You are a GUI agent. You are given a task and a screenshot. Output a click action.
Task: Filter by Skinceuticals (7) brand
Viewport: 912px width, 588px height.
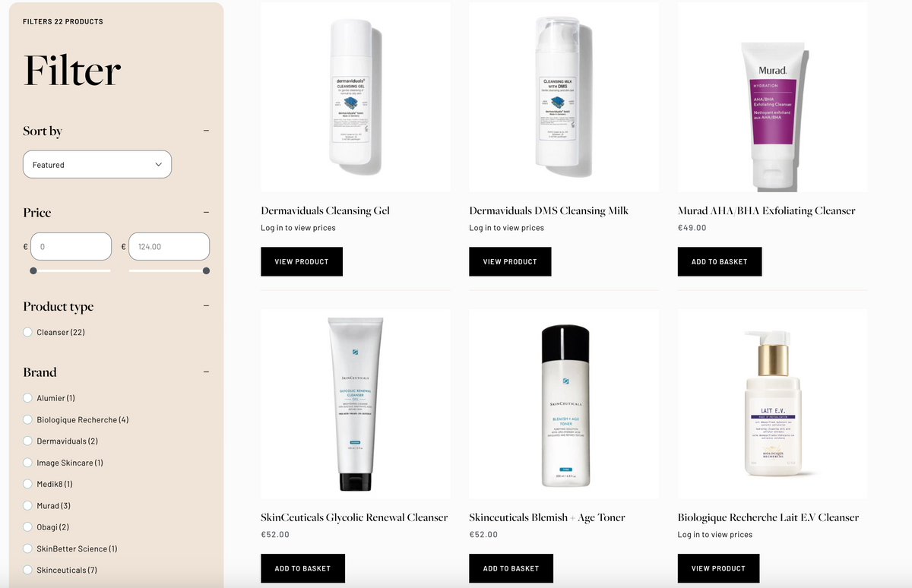pyautogui.click(x=60, y=570)
